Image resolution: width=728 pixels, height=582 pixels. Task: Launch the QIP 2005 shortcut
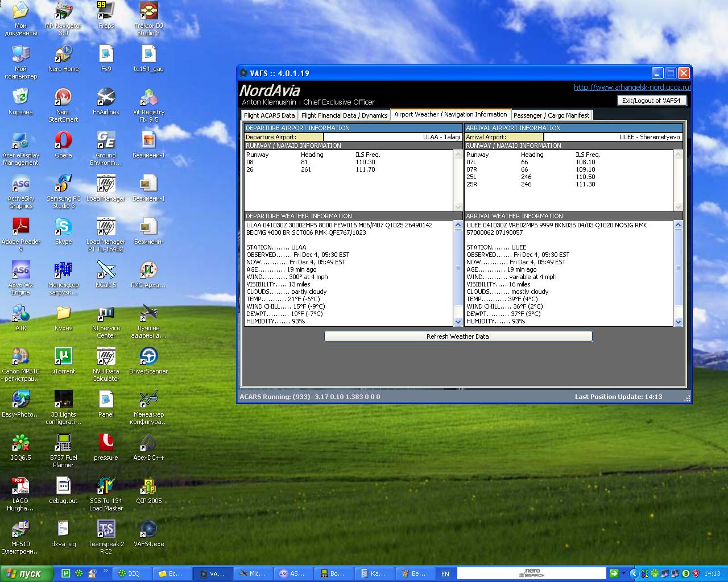tap(148, 490)
